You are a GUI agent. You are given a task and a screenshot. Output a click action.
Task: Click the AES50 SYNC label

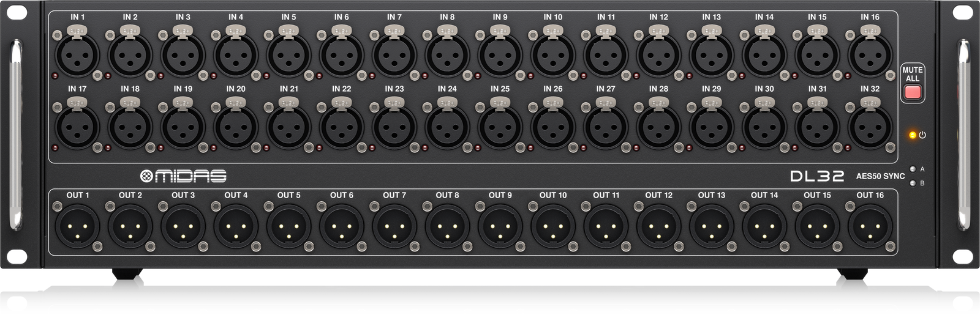pyautogui.click(x=880, y=176)
